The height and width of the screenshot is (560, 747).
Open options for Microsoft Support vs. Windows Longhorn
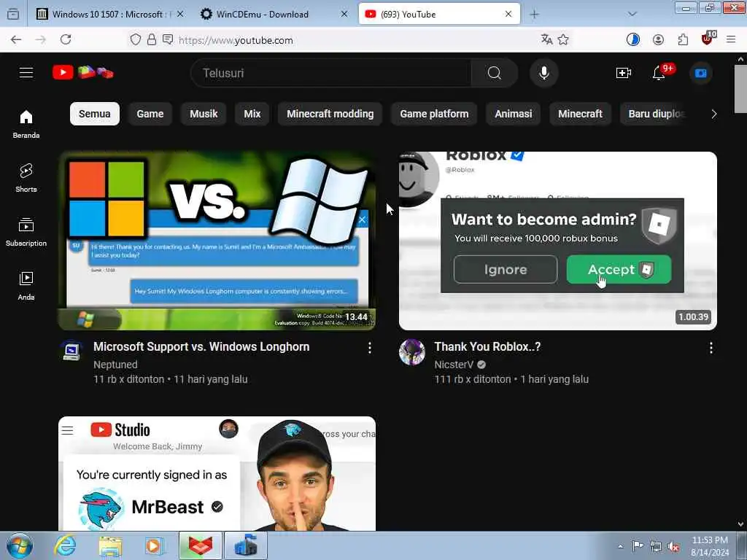[370, 348]
